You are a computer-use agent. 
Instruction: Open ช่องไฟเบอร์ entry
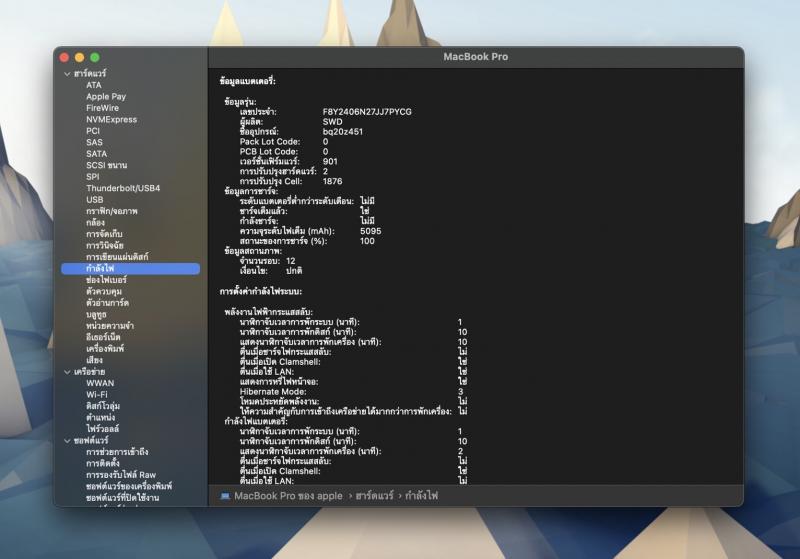tap(106, 280)
